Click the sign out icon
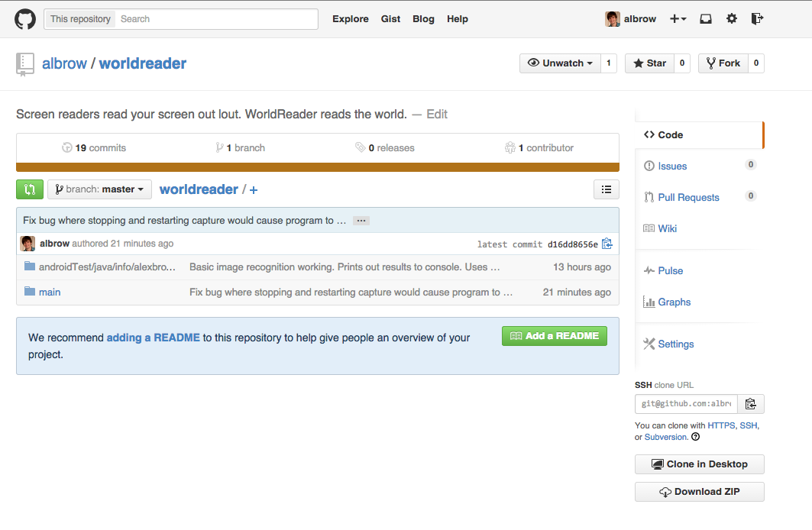 click(757, 19)
